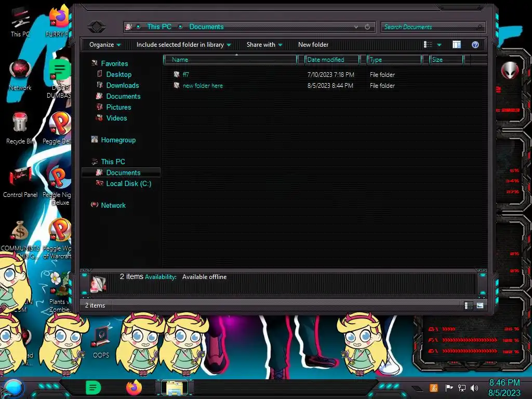Refresh the Documents folder view
This screenshot has height=399, width=532.
point(367,27)
